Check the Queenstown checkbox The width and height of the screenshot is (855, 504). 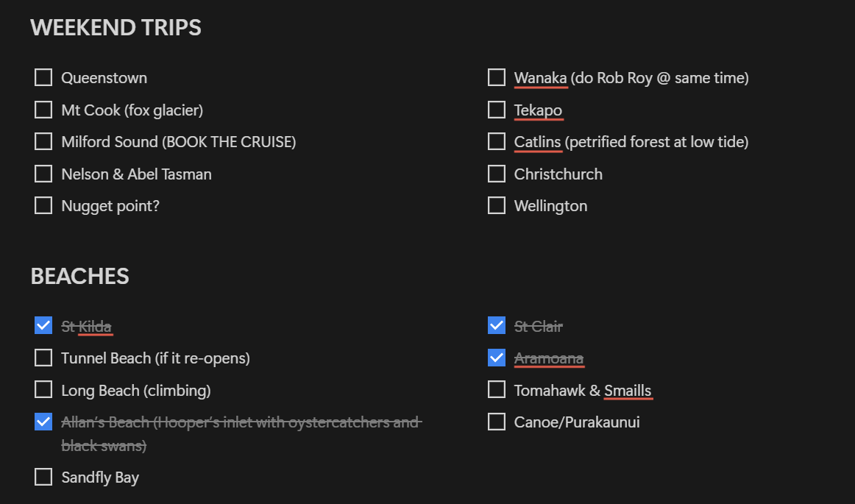pyautogui.click(x=43, y=77)
